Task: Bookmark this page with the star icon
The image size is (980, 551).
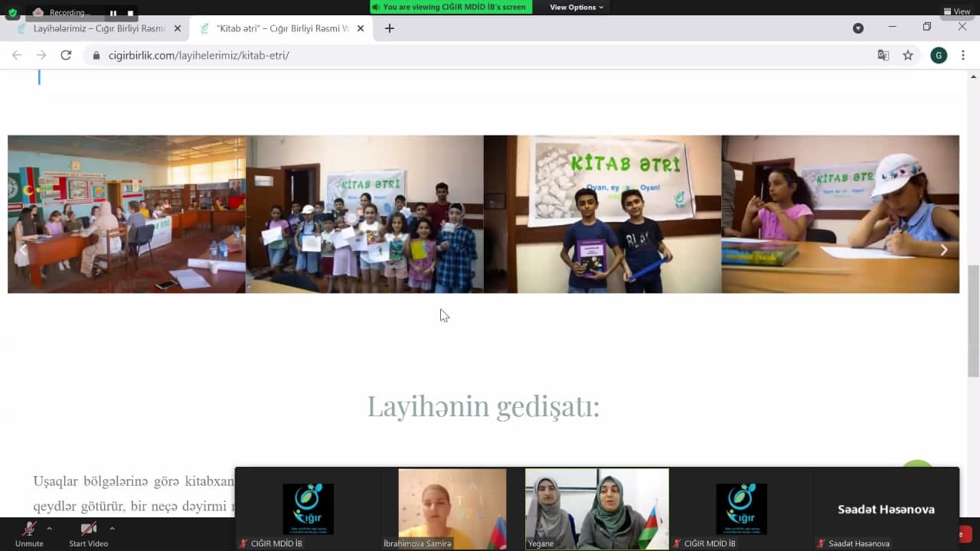Action: 908,55
